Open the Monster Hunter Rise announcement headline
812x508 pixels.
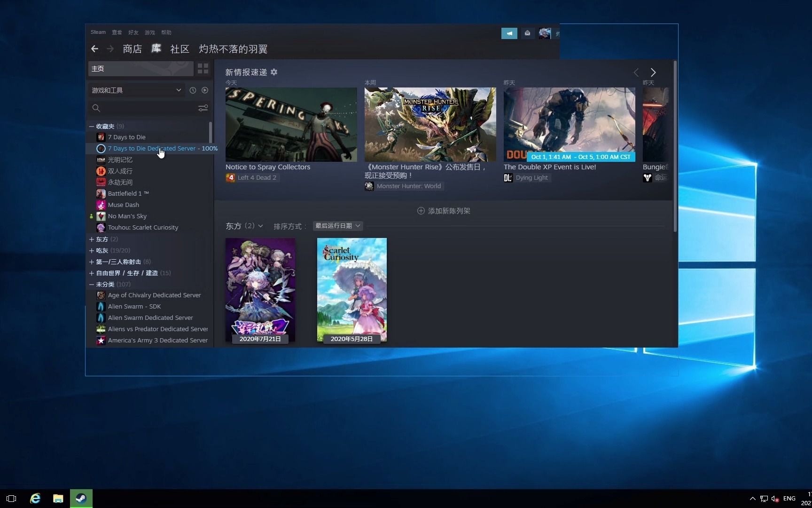point(425,171)
